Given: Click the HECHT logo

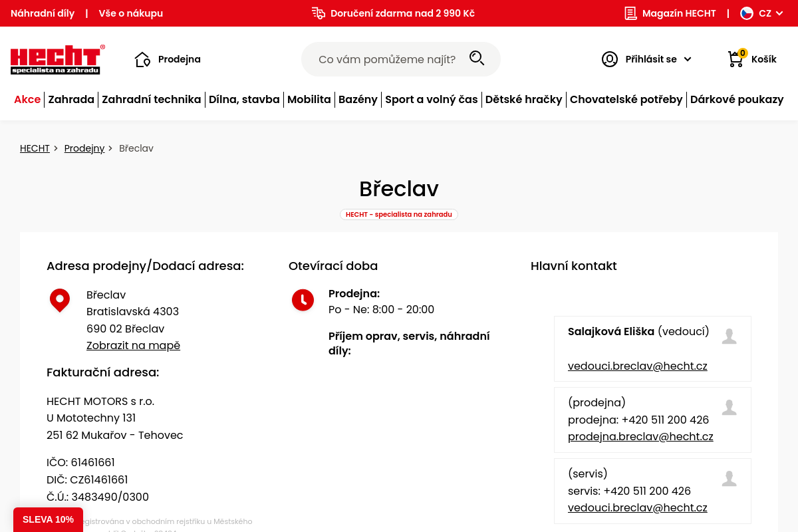Looking at the screenshot, I should (x=57, y=59).
